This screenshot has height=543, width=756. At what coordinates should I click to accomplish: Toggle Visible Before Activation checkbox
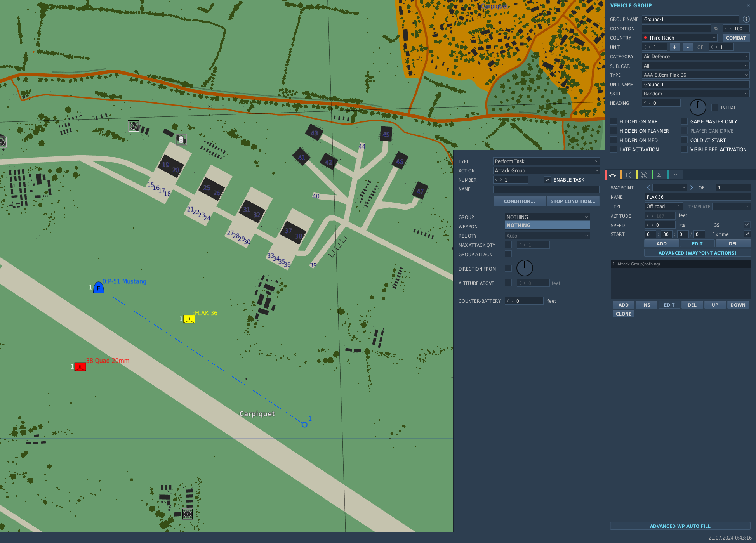point(684,149)
